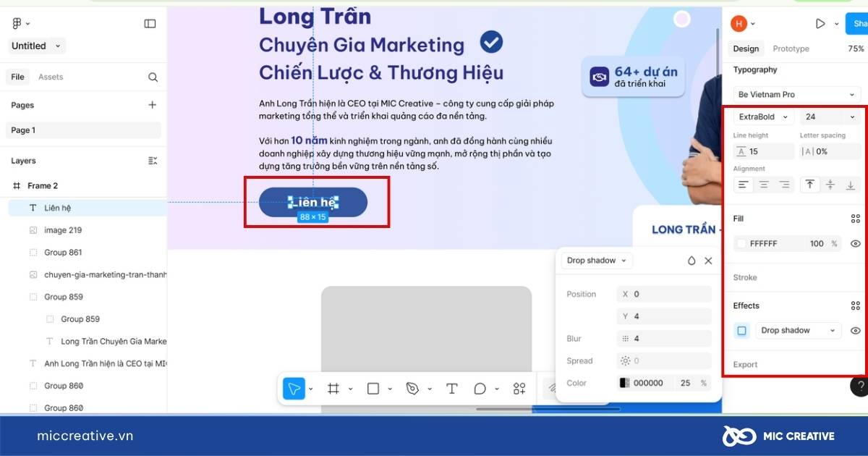Toggle visibility of the FFFFFF fill
868x456 pixels.
pos(855,244)
